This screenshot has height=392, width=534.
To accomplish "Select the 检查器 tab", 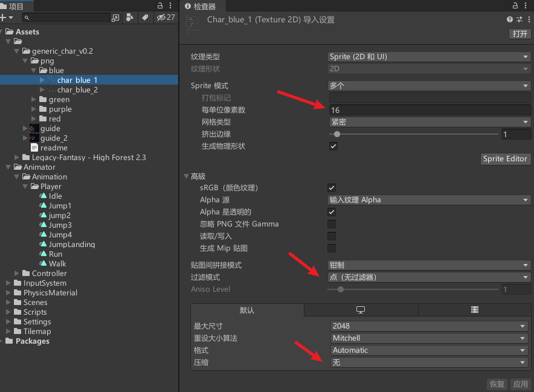I will click(x=202, y=5).
